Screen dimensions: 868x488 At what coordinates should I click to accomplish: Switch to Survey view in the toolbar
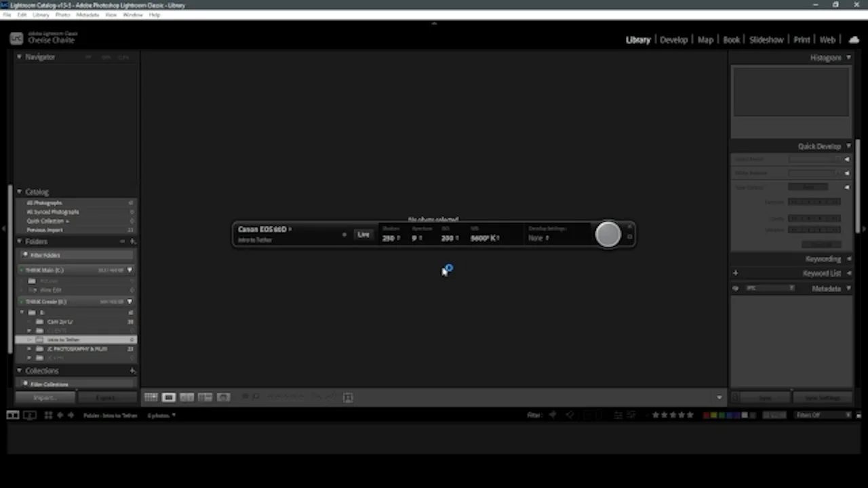point(205,397)
